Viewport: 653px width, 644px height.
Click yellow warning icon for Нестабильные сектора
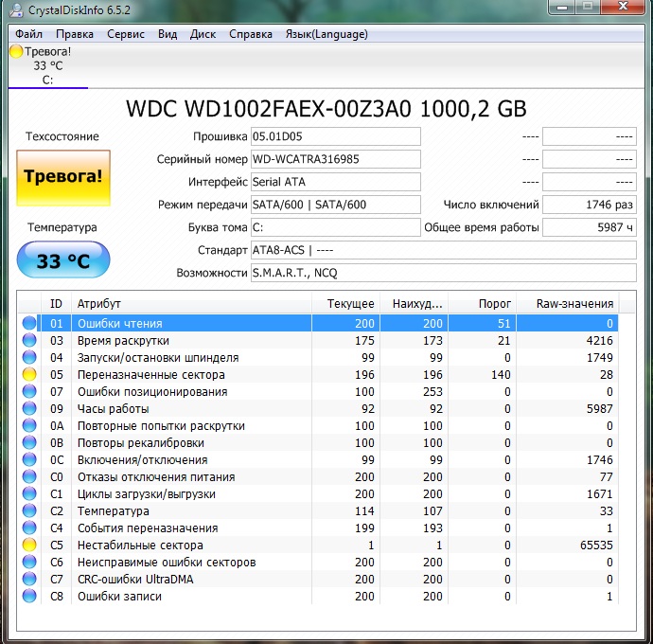(29, 546)
